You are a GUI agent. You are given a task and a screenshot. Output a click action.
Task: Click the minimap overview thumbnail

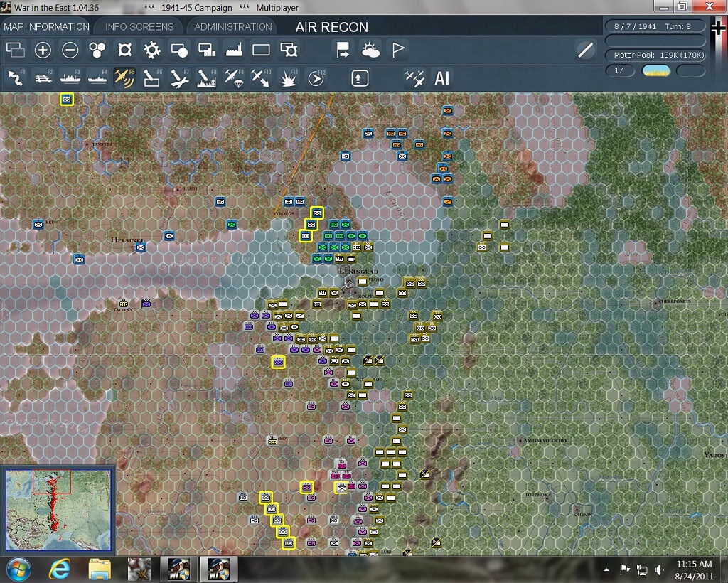(x=58, y=509)
